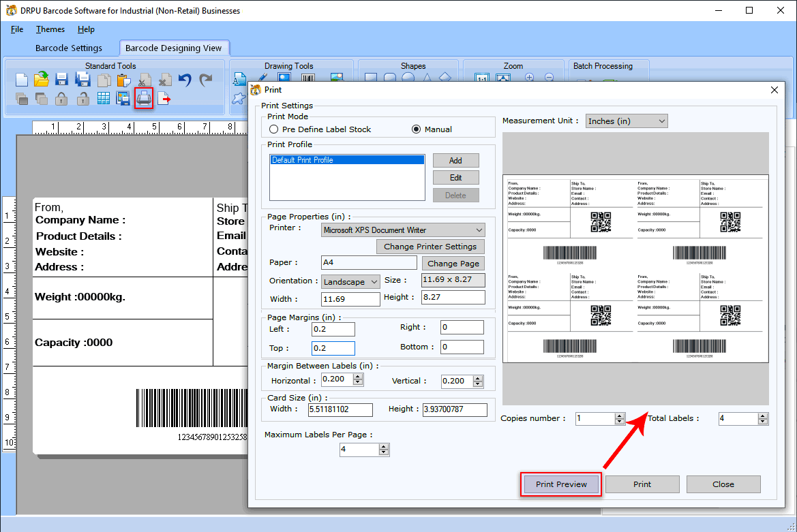Click the page Height field showing 8.27
The image size is (797, 532).
pyautogui.click(x=453, y=298)
